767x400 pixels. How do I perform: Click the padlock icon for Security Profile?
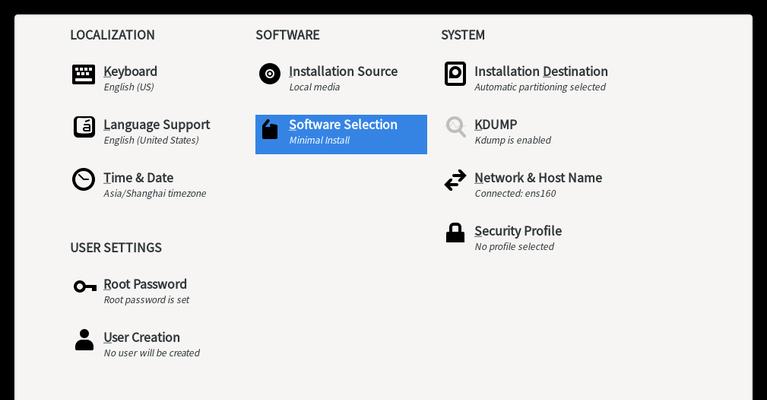[455, 233]
